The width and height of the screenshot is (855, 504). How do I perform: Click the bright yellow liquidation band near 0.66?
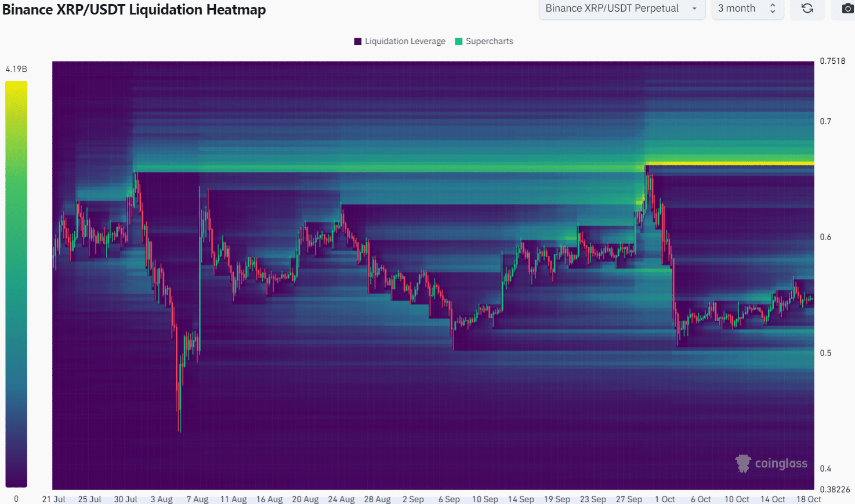pos(730,163)
